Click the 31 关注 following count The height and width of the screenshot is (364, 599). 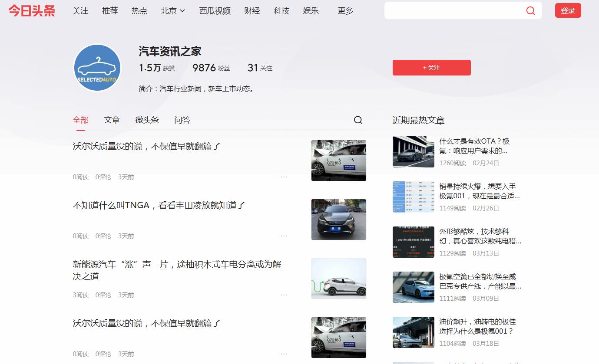[x=260, y=68]
